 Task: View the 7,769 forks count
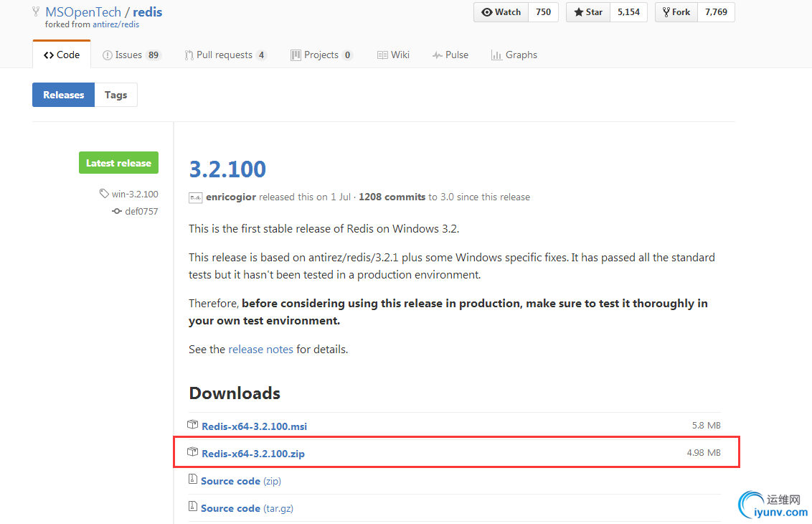[716, 12]
